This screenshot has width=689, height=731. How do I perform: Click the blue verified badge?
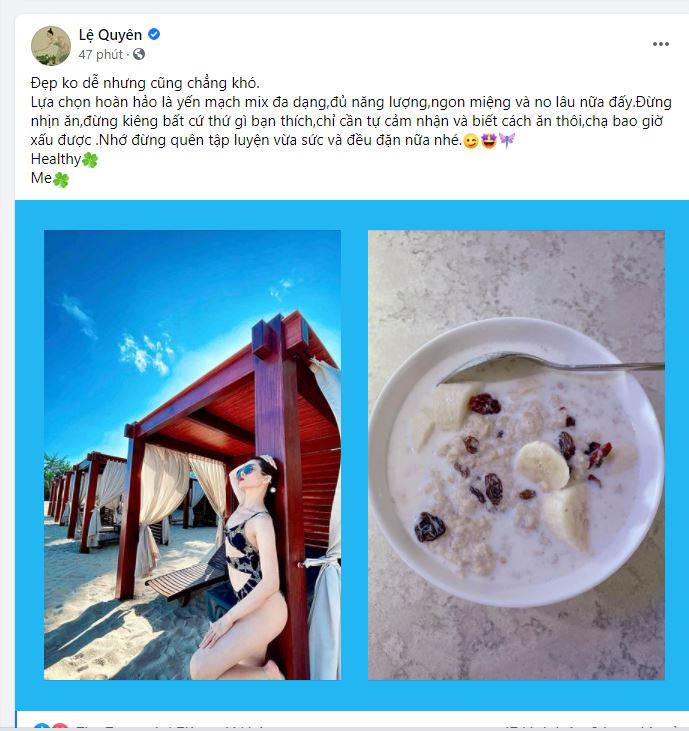(x=154, y=34)
